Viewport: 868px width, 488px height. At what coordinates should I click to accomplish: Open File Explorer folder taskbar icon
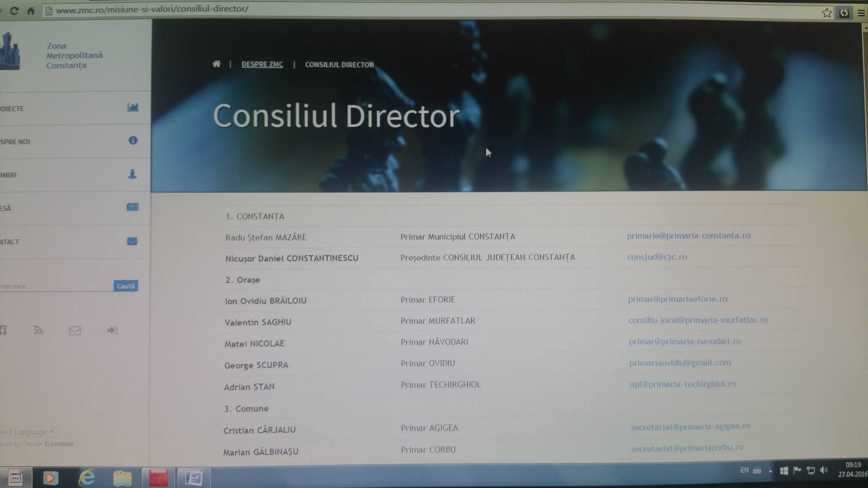coord(122,478)
